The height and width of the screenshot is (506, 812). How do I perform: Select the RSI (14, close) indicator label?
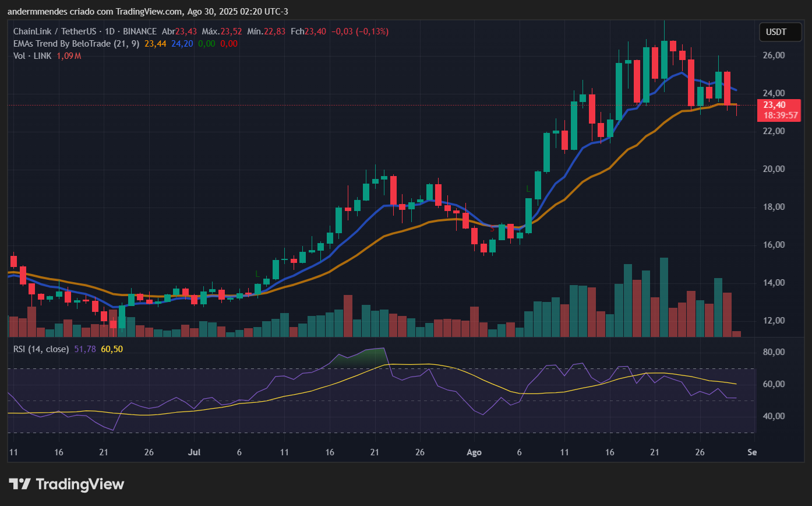pos(41,349)
